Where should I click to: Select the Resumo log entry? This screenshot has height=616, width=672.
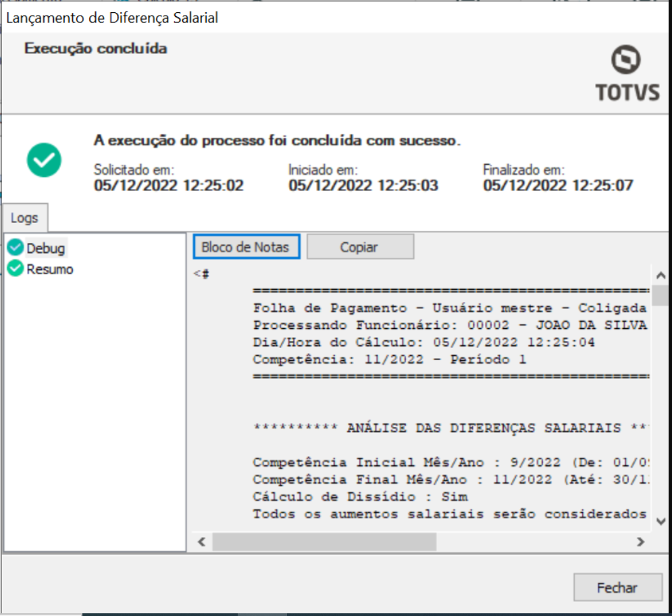50,269
